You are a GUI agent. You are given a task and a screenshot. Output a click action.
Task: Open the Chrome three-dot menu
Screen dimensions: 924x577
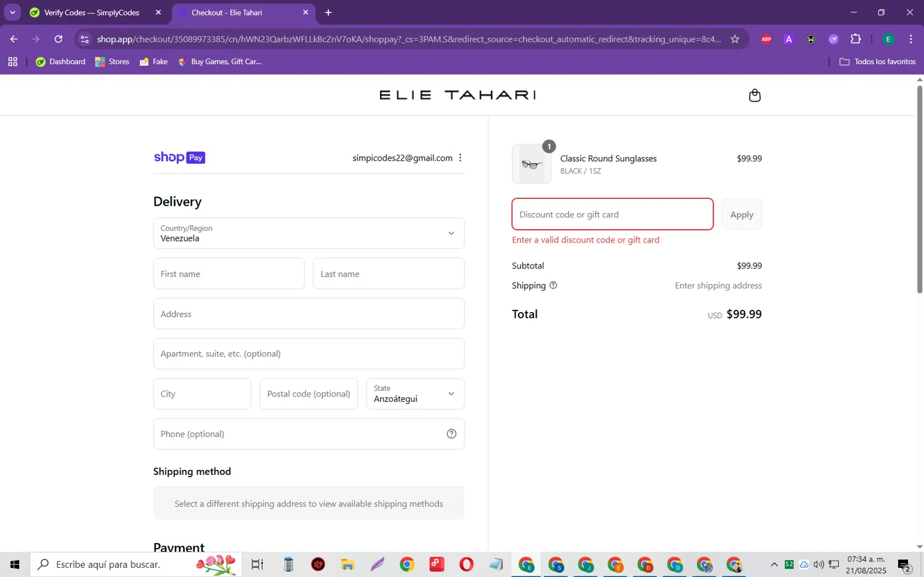point(910,39)
